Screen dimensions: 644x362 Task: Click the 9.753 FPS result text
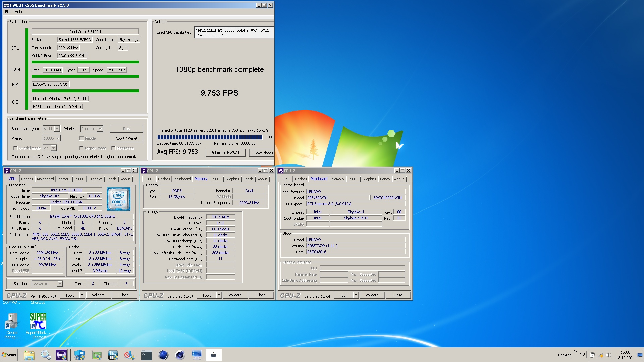219,93
